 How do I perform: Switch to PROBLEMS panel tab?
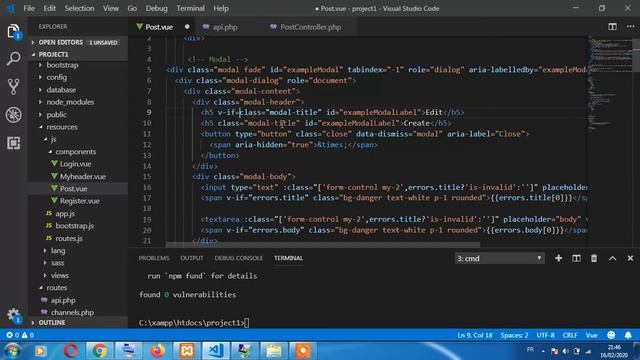point(154,258)
